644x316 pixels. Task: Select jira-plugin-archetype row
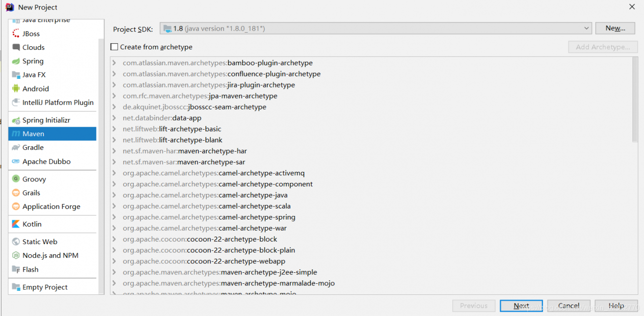(371, 85)
